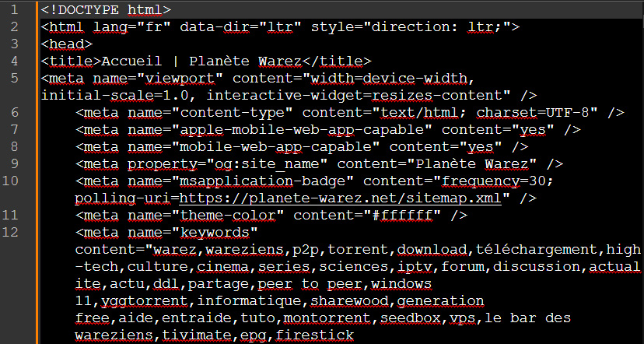Click the name="msapplication-badge" attribute
644x344 pixels.
click(241, 181)
